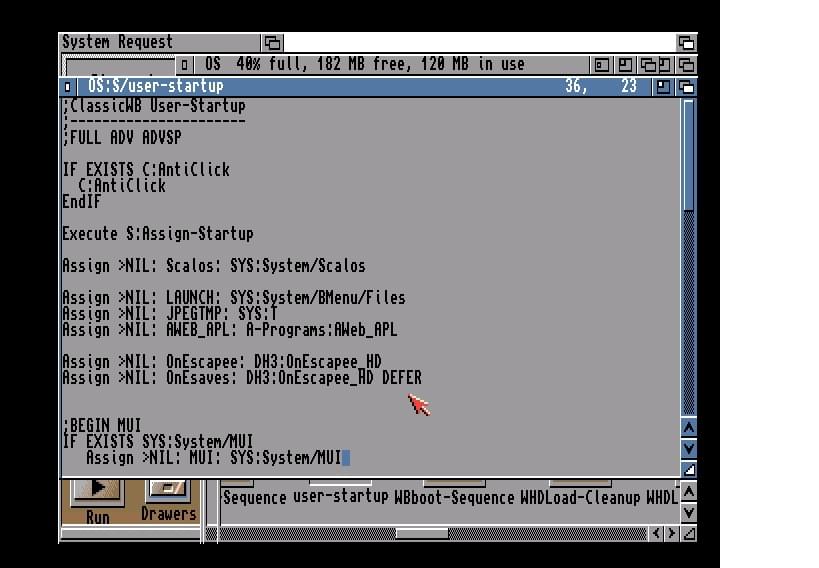Place cursor on the Execute S:Assign-Startup line
819x568 pixels.
click(158, 234)
